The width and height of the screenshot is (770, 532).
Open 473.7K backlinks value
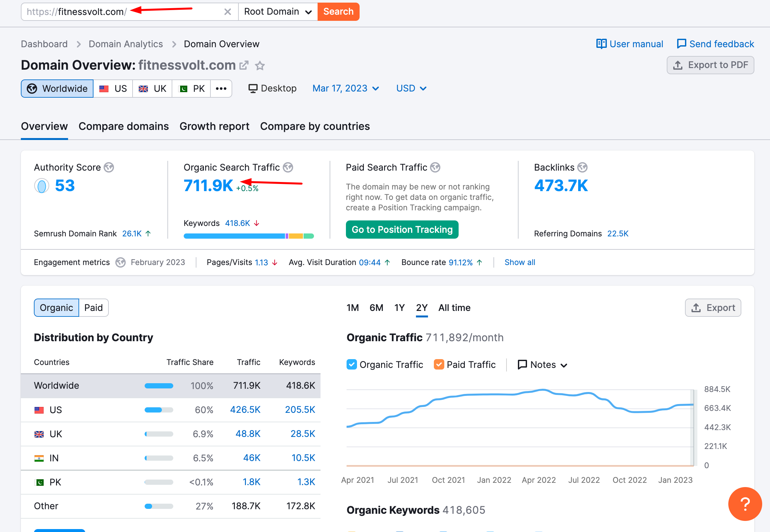coord(561,186)
